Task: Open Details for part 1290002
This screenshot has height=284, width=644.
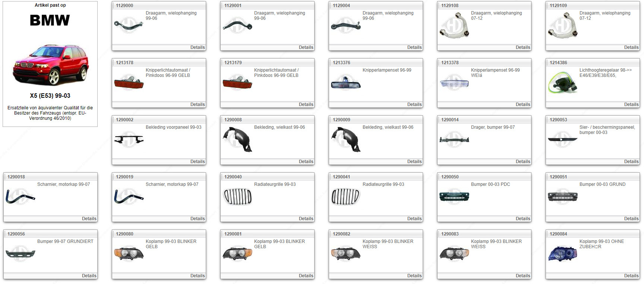Action: 198,162
